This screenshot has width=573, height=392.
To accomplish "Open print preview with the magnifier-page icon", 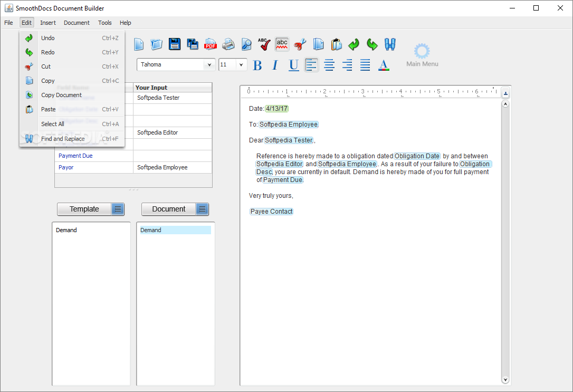I will 246,44.
